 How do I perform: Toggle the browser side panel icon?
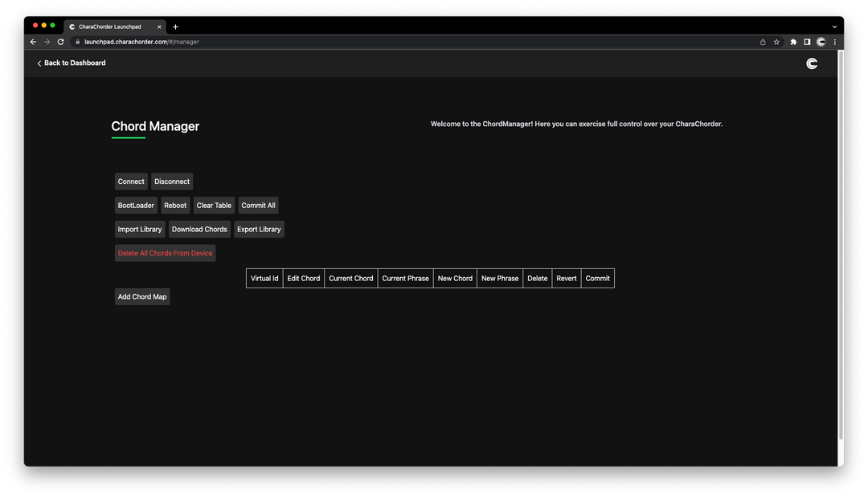807,42
